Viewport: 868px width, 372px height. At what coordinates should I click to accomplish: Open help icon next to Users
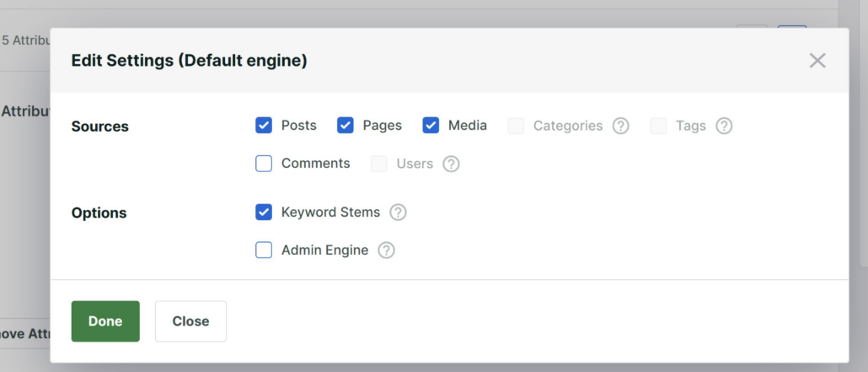coord(451,164)
